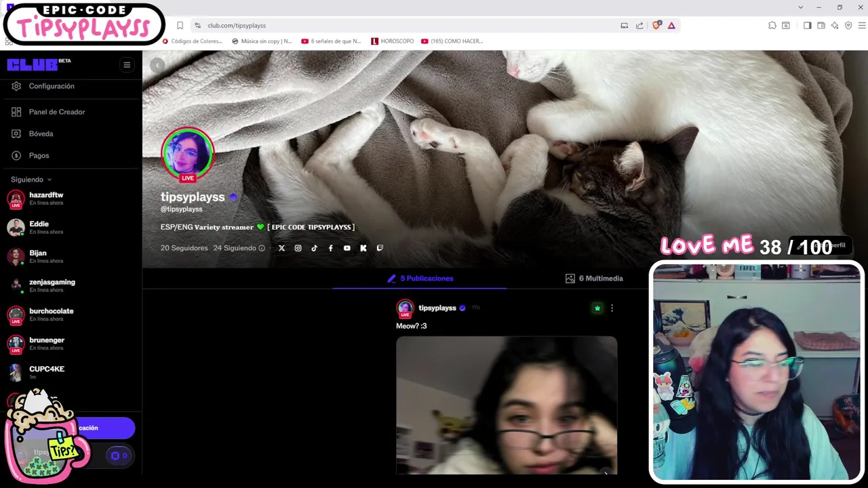
Task: Collapse the sidebar with the hamburger icon
Action: (x=126, y=65)
